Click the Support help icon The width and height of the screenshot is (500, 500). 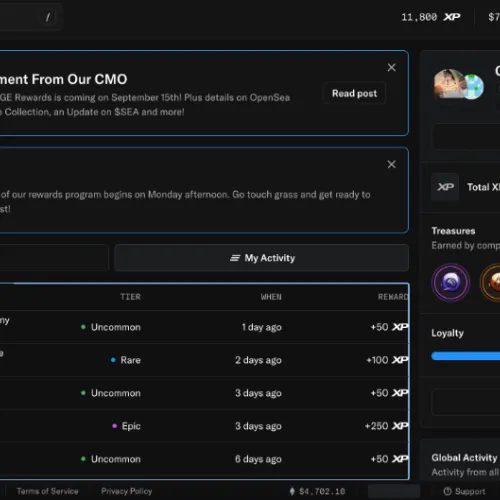point(448,491)
